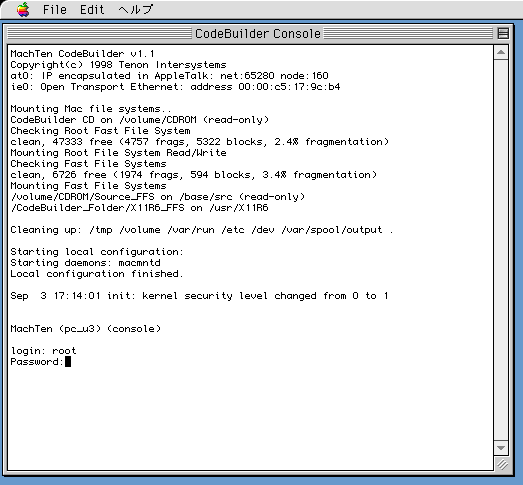523x485 pixels.
Task: Click the '/volume/CDROM (read-only)' text
Action: click(194, 120)
